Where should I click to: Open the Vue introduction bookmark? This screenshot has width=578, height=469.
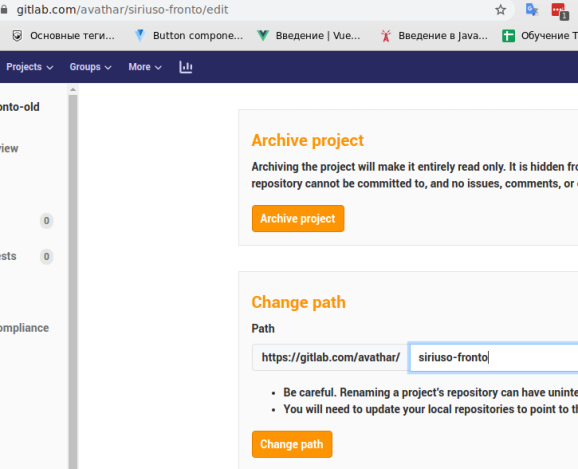[308, 35]
